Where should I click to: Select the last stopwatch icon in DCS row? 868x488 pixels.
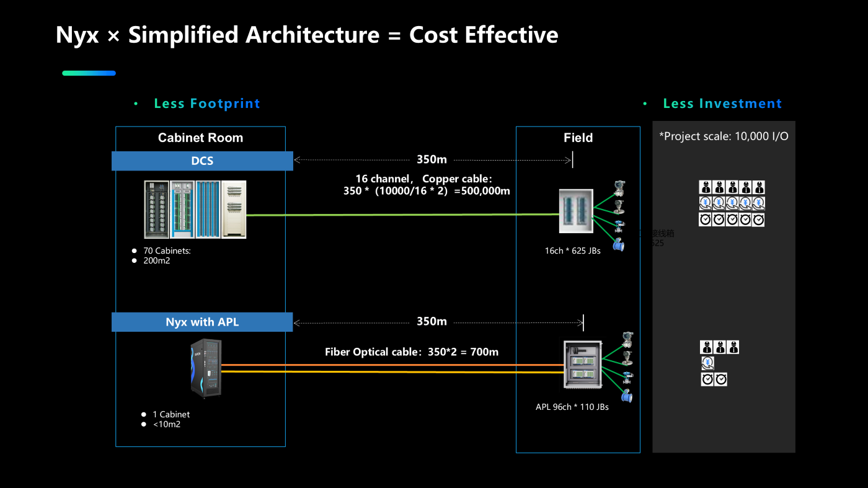[758, 220]
